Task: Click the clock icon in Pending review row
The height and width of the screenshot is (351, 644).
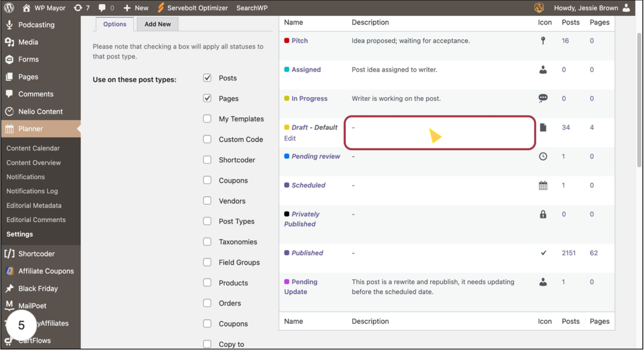Action: point(543,156)
